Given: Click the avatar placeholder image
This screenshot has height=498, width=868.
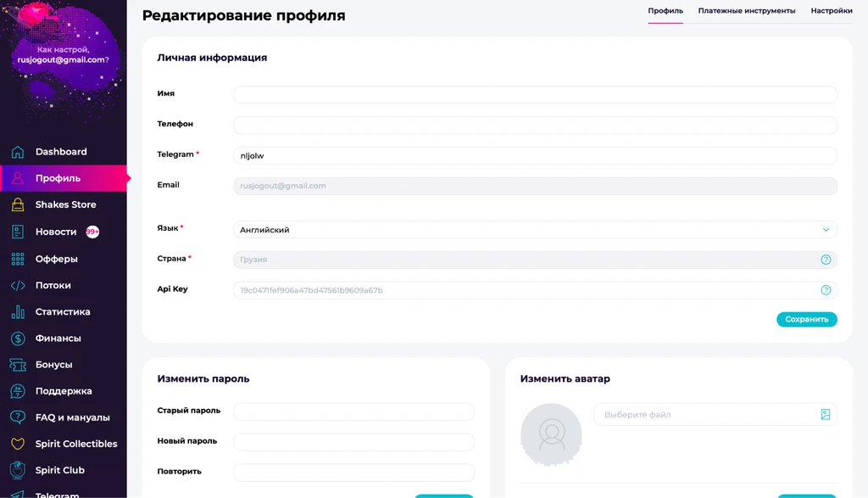Looking at the screenshot, I should click(x=551, y=434).
